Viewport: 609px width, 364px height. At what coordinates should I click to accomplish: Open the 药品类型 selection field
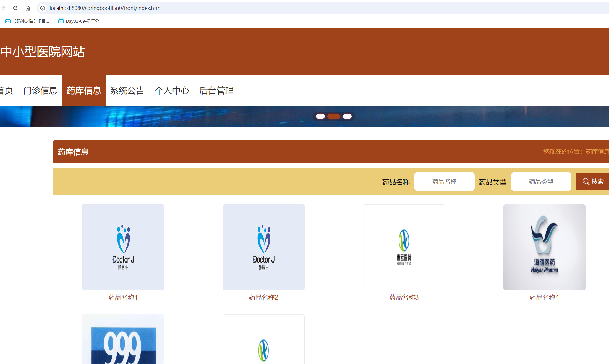[x=541, y=181]
